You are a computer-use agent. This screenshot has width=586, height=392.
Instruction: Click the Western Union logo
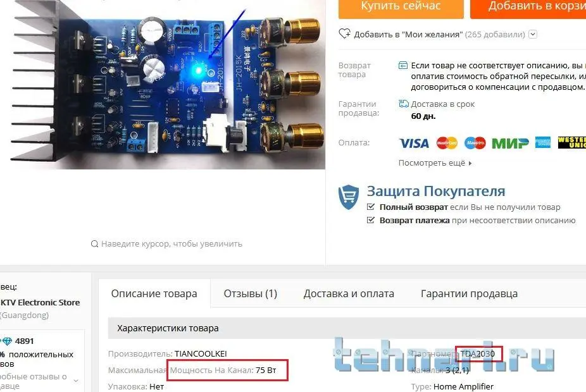[572, 143]
